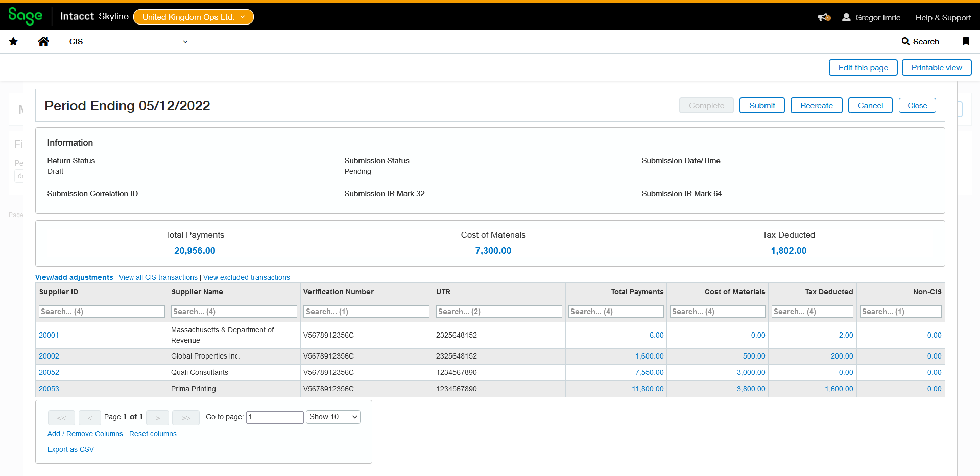Open the Show 10 rows dropdown

(333, 417)
